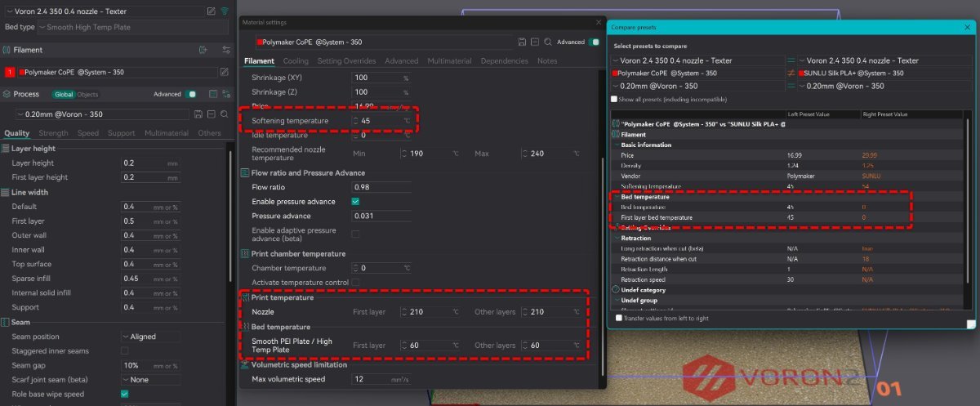Toggle Advanced mode in Process panel
The image size is (980, 406).
point(191,94)
